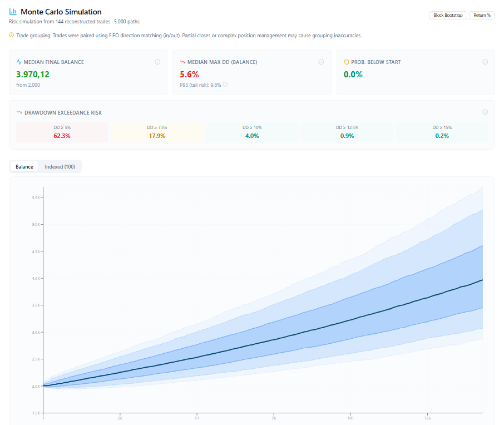Viewport: 504px width, 425px height.
Task: Select the DD ≥ 15% risk tile
Action: (442, 132)
